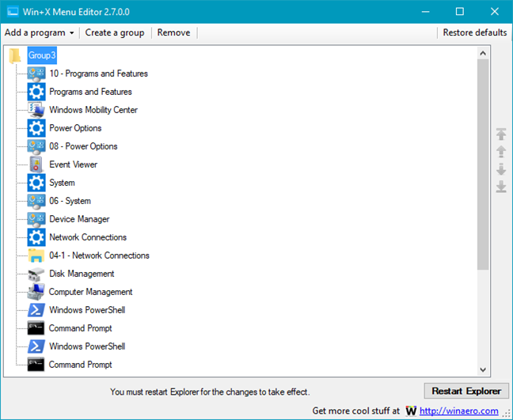Click the scrollbar up arrow
The image size is (513, 420).
point(483,53)
